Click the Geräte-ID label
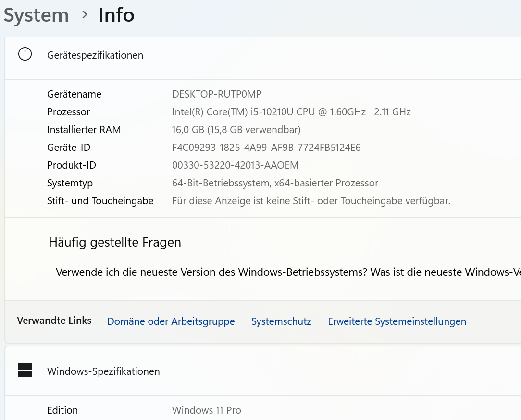Image resolution: width=521 pixels, height=420 pixels. [69, 148]
